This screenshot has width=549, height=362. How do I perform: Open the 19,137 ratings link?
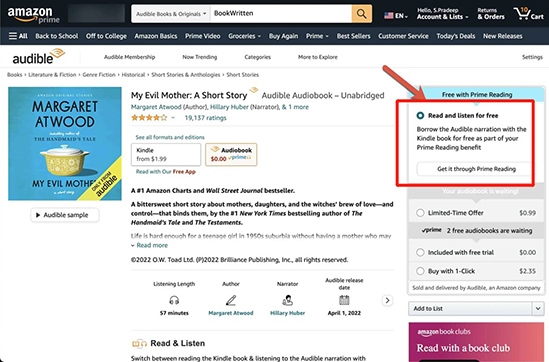[206, 118]
